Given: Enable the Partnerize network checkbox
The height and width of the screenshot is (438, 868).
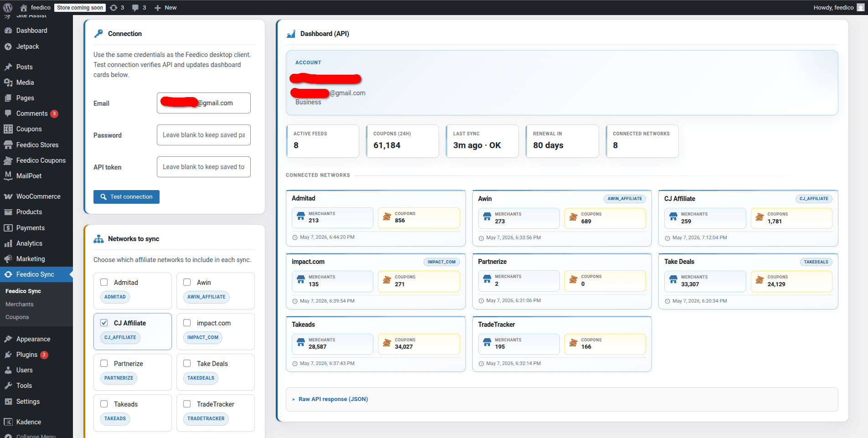Looking at the screenshot, I should (x=104, y=363).
